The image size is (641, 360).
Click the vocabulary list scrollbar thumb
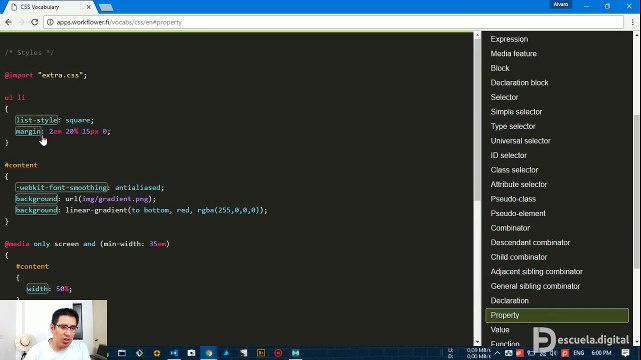pyautogui.click(x=637, y=191)
